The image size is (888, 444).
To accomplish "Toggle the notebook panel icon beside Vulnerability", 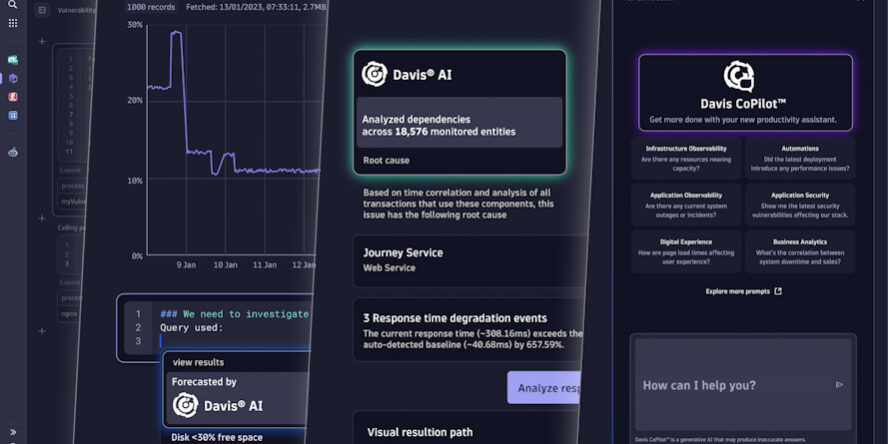I will 42,10.
